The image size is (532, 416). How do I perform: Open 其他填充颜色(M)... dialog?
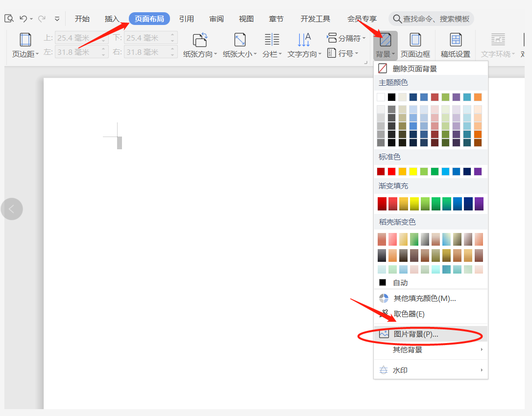pyautogui.click(x=431, y=299)
